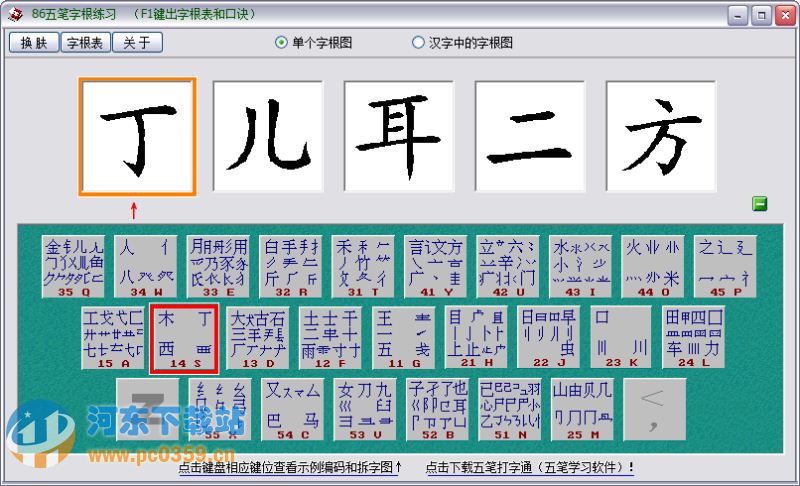
Task: Click the 儿 character card
Action: (x=268, y=136)
